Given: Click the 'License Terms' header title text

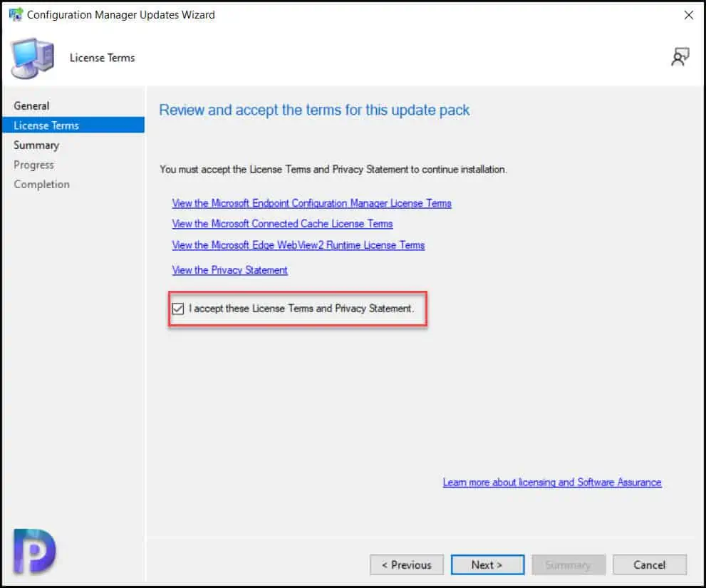Looking at the screenshot, I should click(102, 58).
